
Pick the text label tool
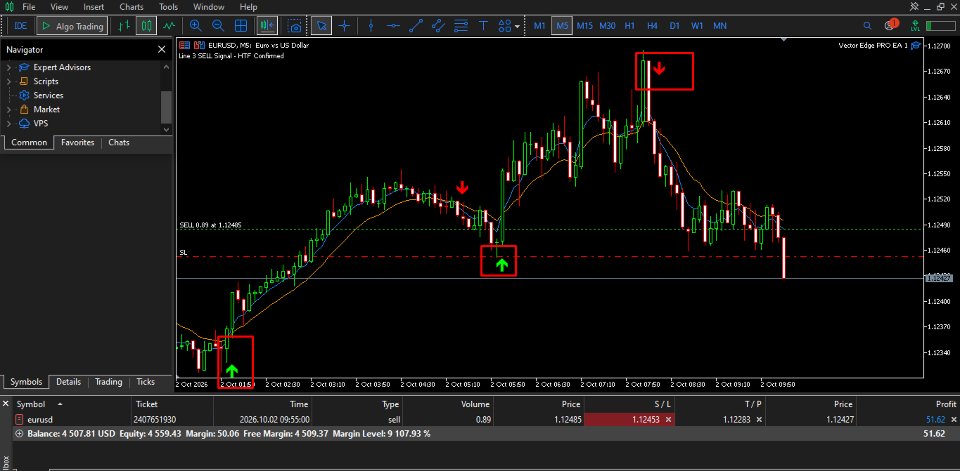[483, 26]
